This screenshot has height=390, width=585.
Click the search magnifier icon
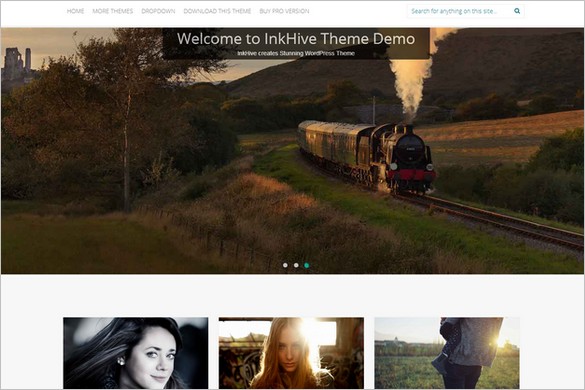517,11
